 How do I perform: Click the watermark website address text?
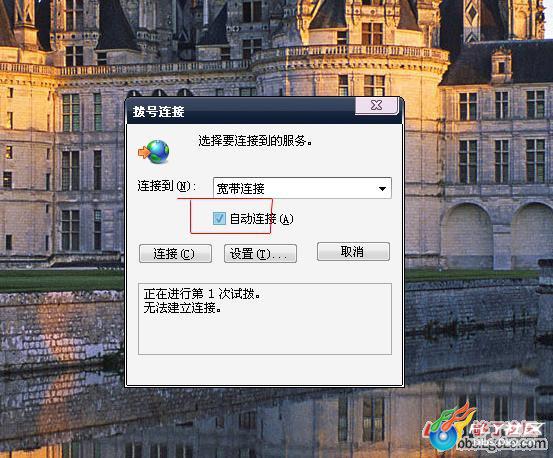[x=502, y=444]
